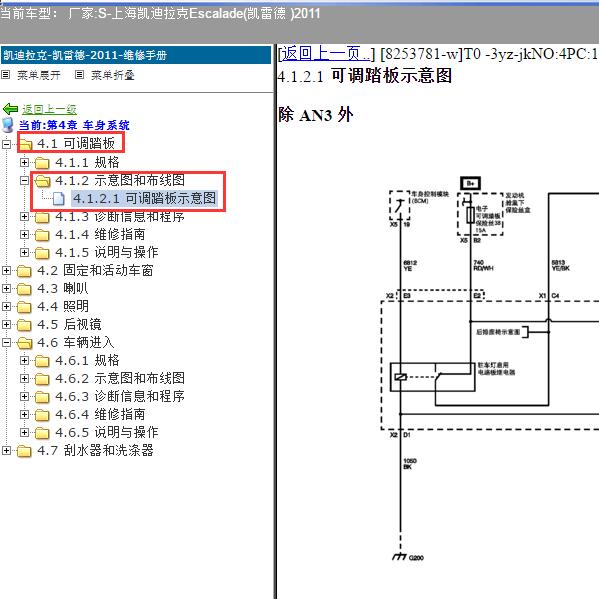The height and width of the screenshot is (599, 599).
Task: Expand the 4.3 喇叭 node
Action: pyautogui.click(x=6, y=288)
